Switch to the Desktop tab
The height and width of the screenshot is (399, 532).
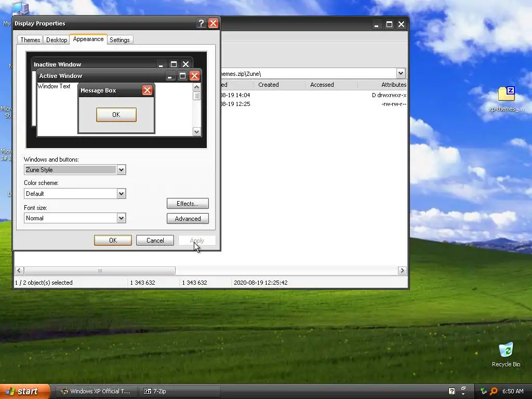click(57, 39)
